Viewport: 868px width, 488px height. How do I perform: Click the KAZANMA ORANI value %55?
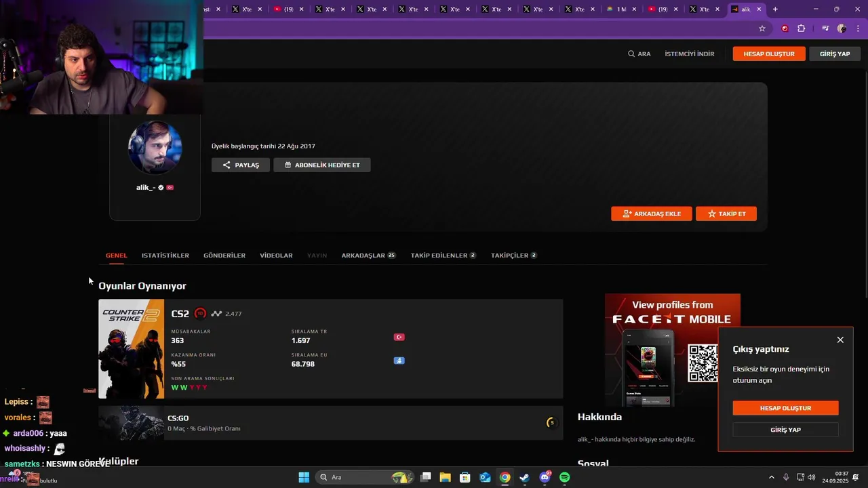coord(178,364)
